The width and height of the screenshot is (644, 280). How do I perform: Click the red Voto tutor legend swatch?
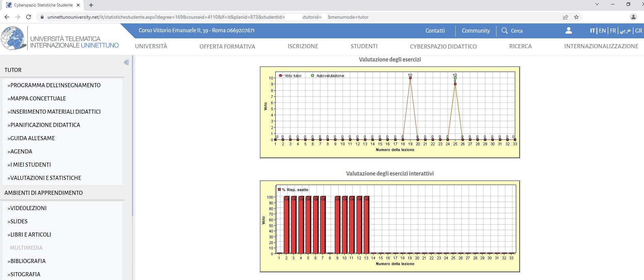click(x=281, y=76)
